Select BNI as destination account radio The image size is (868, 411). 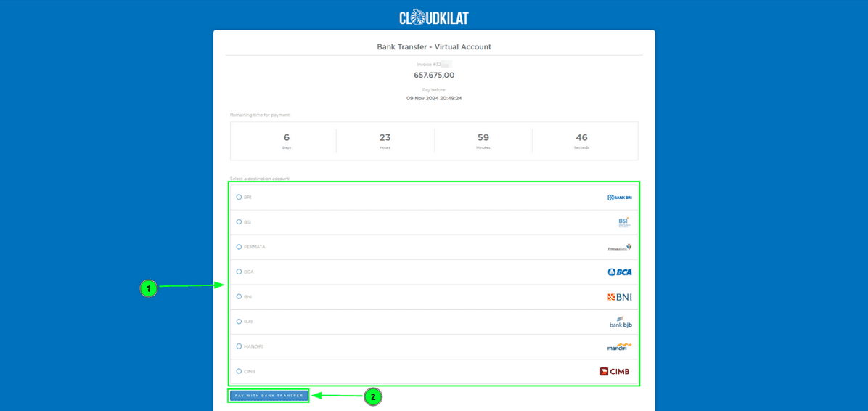[x=239, y=297]
